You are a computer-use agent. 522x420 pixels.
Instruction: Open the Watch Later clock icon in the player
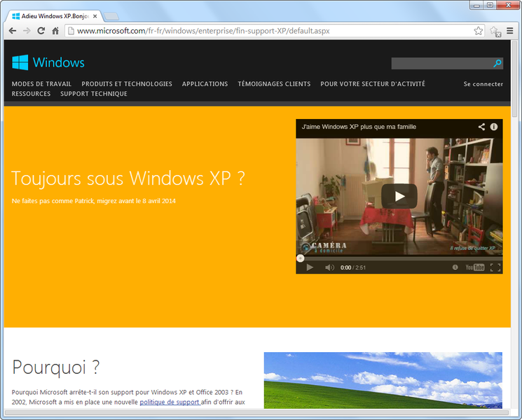click(455, 267)
